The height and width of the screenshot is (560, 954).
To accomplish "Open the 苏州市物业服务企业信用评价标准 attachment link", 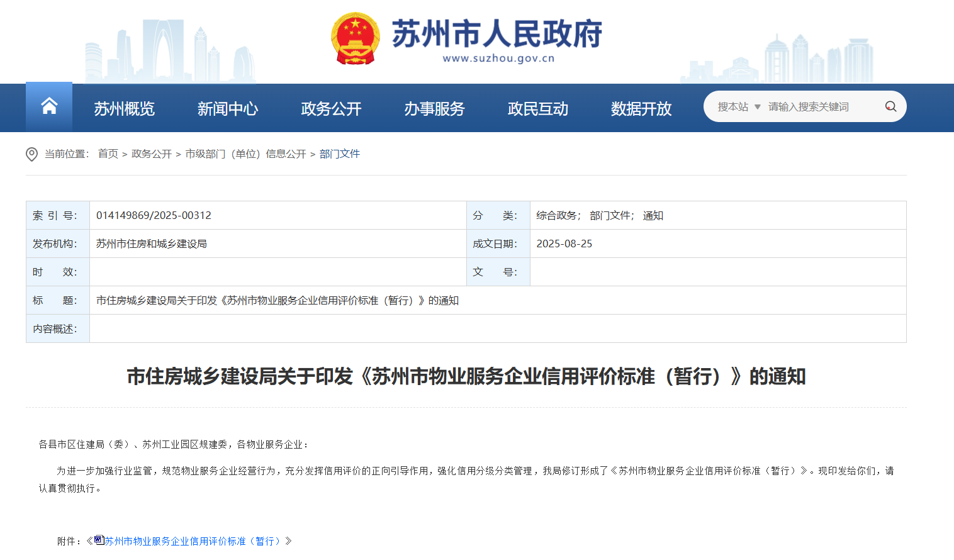I will (x=194, y=541).
